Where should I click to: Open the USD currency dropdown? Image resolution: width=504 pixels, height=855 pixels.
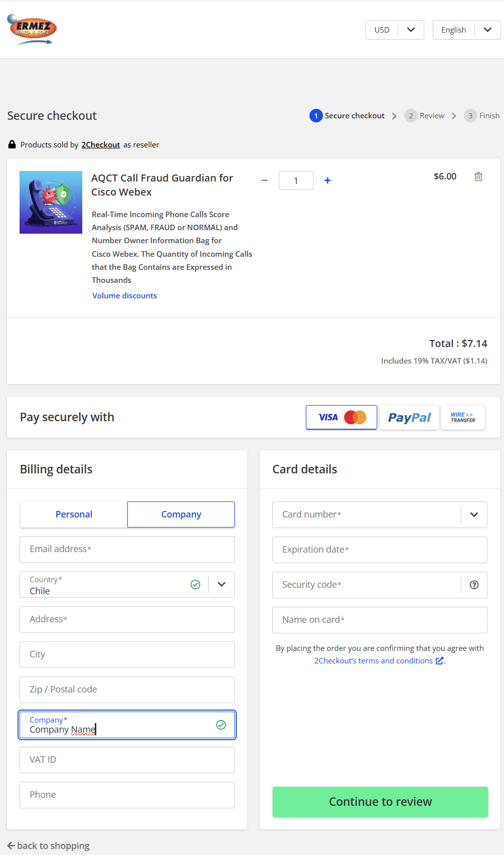pyautogui.click(x=395, y=30)
